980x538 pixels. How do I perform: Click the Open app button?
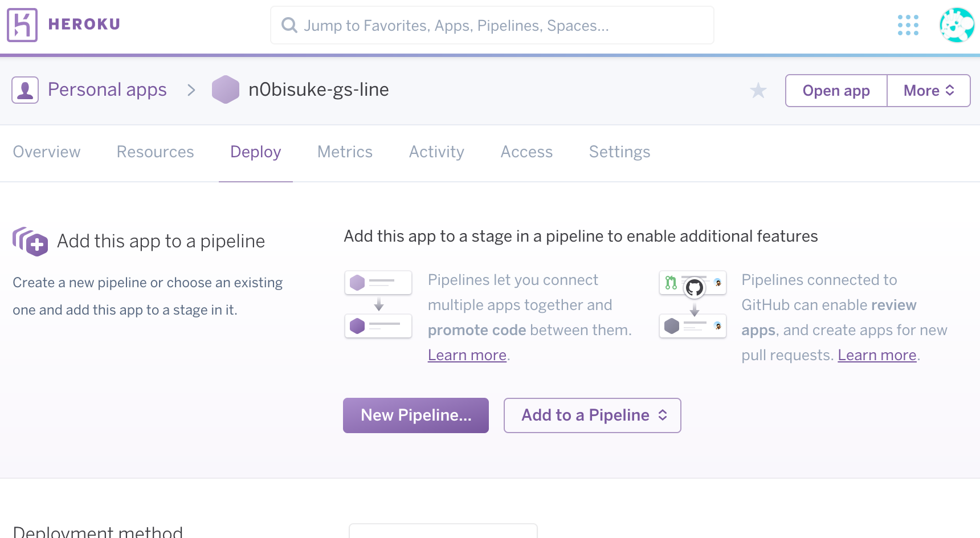pyautogui.click(x=836, y=91)
